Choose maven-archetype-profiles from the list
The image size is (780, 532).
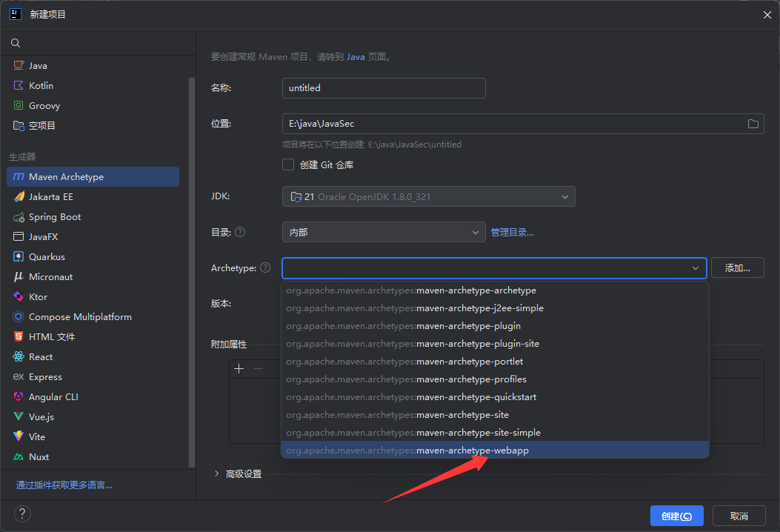(495, 379)
